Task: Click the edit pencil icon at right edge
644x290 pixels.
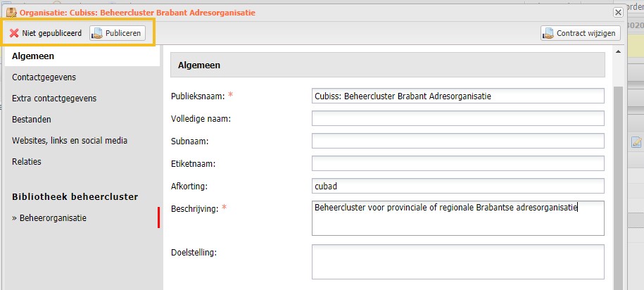Action: 636,142
